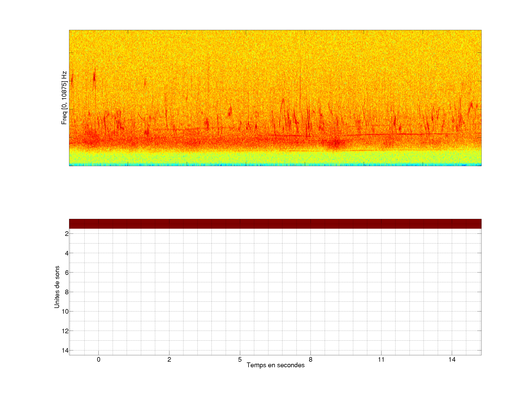The image size is (532, 399).
Task: Click the dense red low-frequency band in spectrogram
Action: click(275, 142)
